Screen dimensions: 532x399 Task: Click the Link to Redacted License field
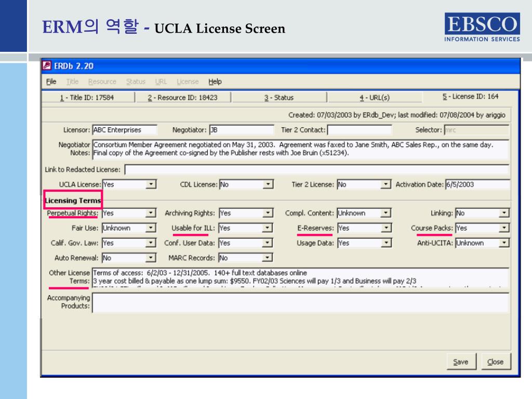point(317,170)
